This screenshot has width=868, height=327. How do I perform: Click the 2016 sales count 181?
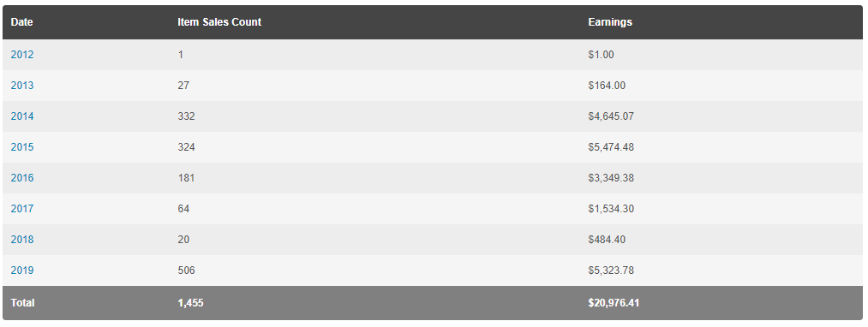point(186,178)
